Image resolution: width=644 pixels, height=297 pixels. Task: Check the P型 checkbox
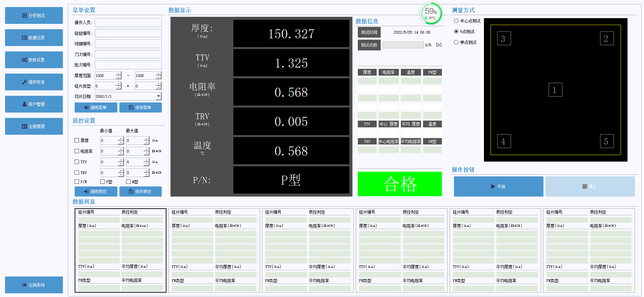pos(103,182)
